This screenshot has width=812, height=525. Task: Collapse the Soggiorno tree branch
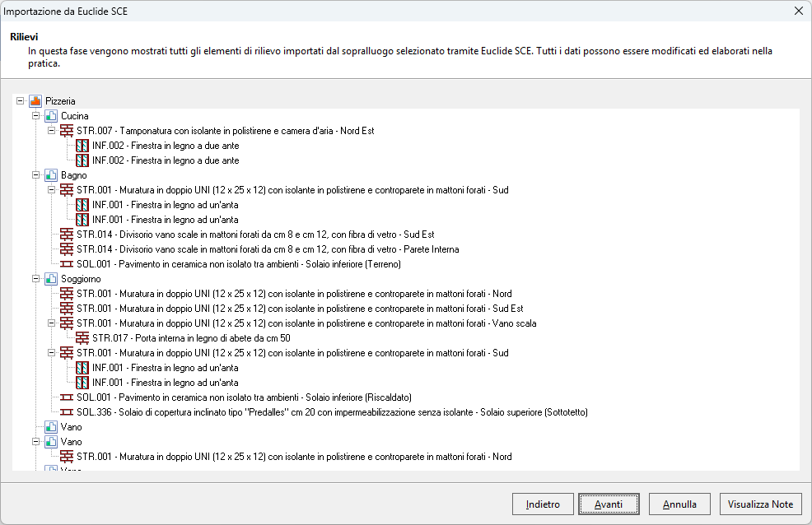coord(35,279)
